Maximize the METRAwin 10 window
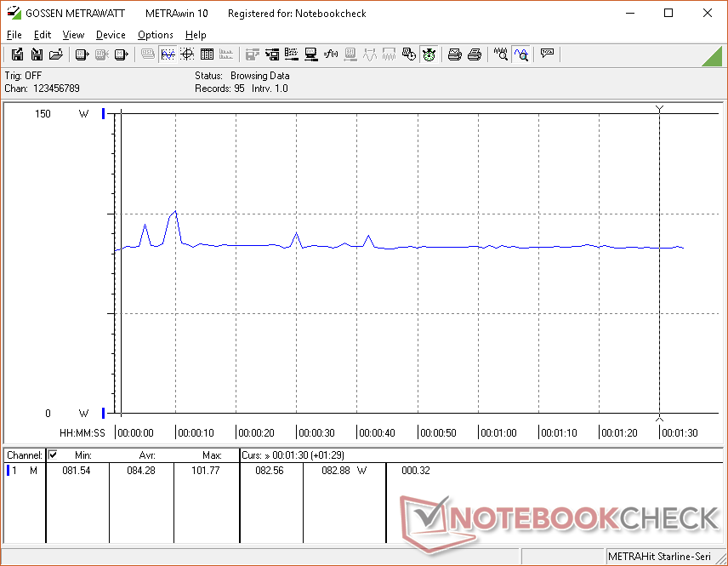Image resolution: width=728 pixels, height=566 pixels. click(668, 13)
